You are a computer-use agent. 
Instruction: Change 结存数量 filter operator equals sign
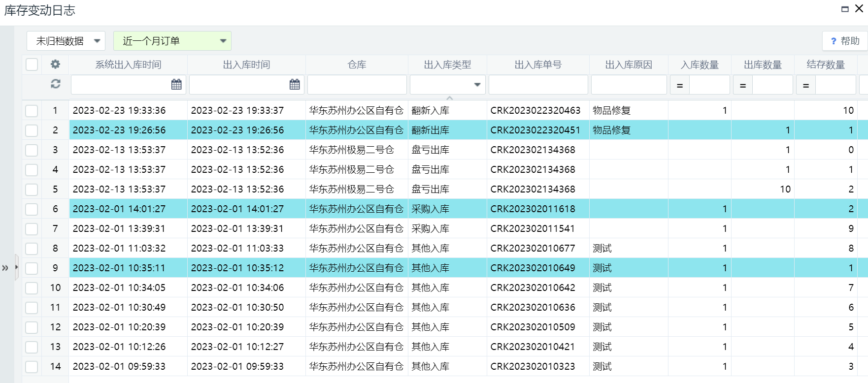point(806,85)
